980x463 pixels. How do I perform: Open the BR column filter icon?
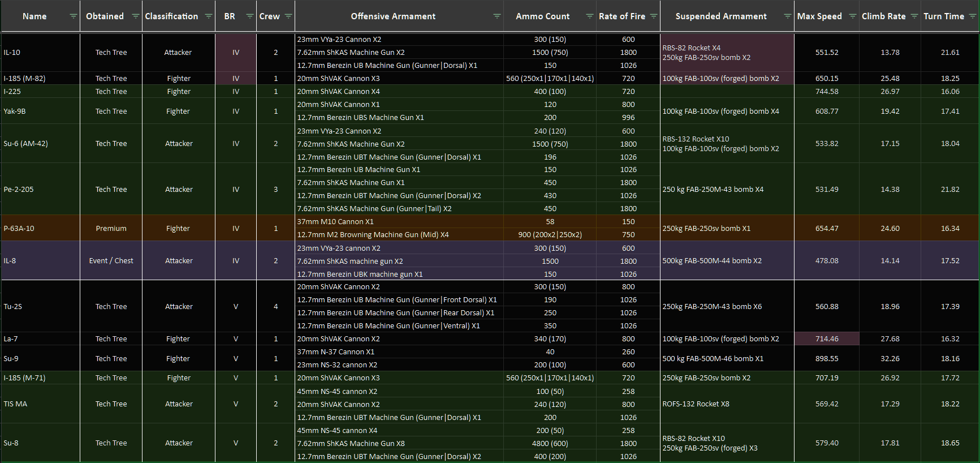249,16
